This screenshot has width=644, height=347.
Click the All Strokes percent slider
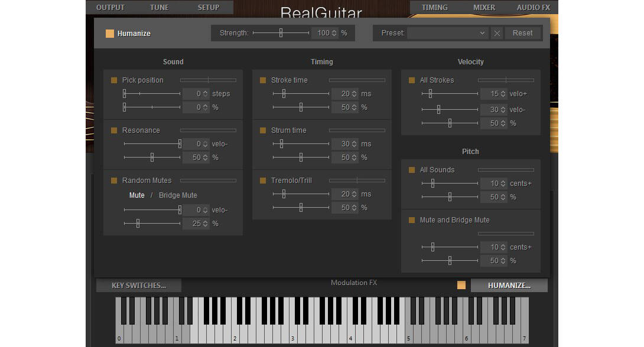(450, 123)
